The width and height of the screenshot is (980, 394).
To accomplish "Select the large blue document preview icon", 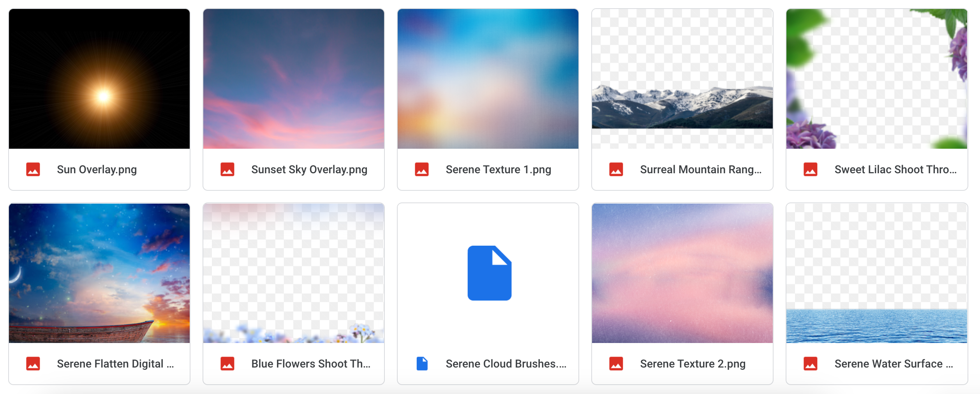I will [489, 273].
